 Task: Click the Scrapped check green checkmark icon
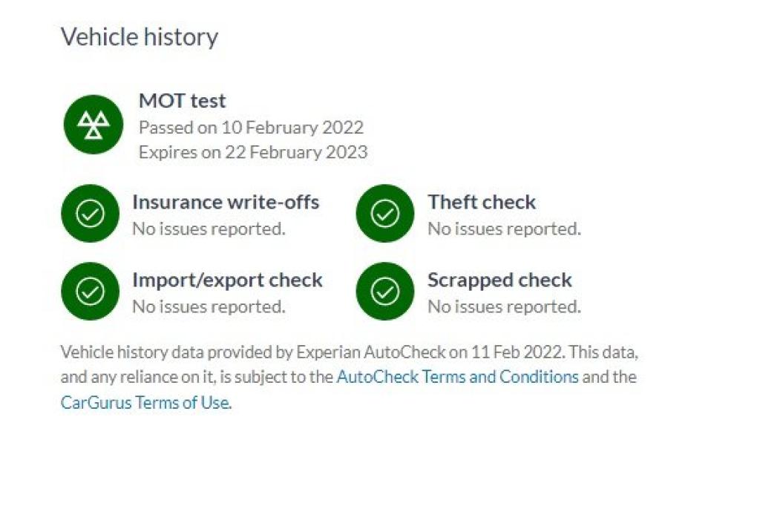(x=384, y=292)
